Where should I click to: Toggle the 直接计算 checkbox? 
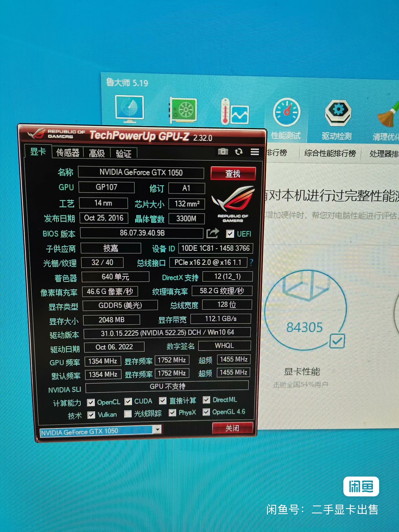click(163, 401)
